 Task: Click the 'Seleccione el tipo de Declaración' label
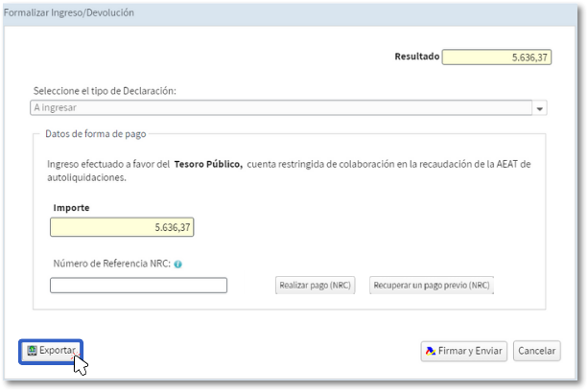pos(105,91)
